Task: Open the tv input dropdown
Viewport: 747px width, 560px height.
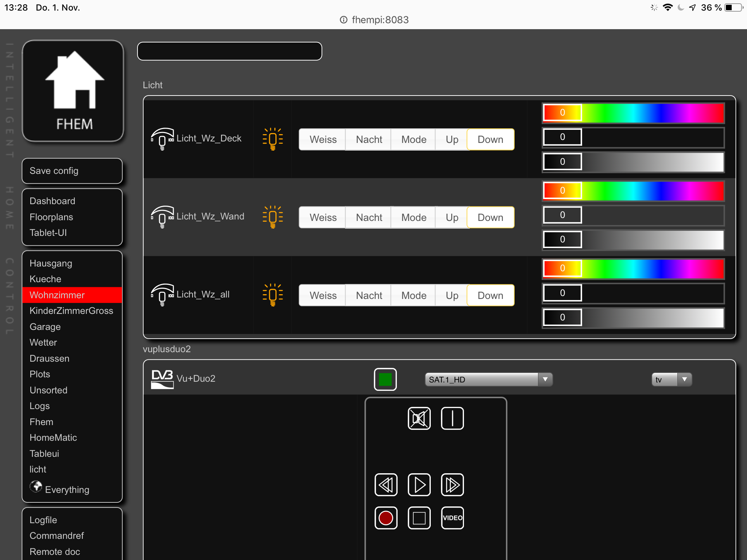Action: click(x=671, y=380)
